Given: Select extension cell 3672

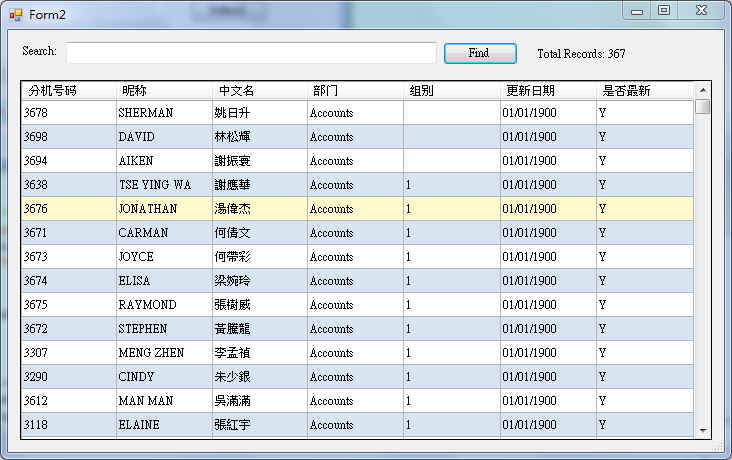Looking at the screenshot, I should (x=69, y=329).
